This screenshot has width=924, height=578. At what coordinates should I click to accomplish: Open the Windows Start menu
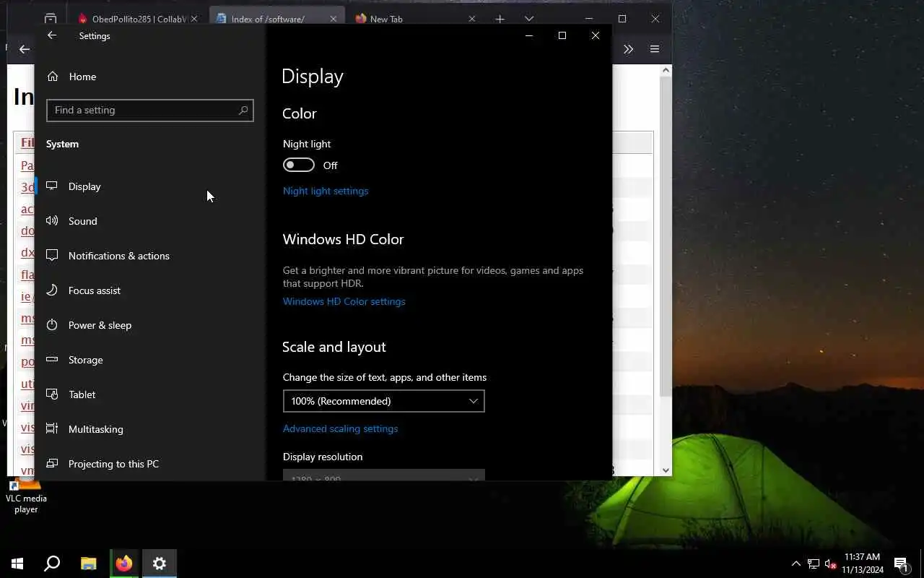[x=17, y=564]
